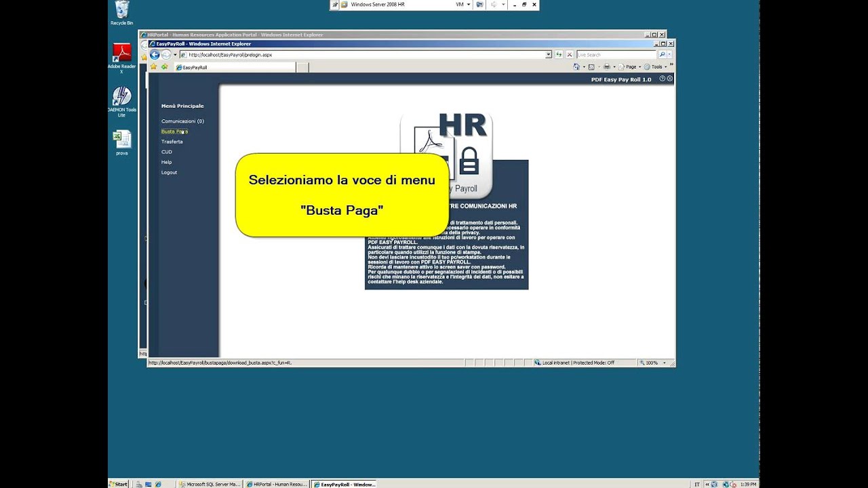Click the Add to Favorites icon

coord(164,67)
